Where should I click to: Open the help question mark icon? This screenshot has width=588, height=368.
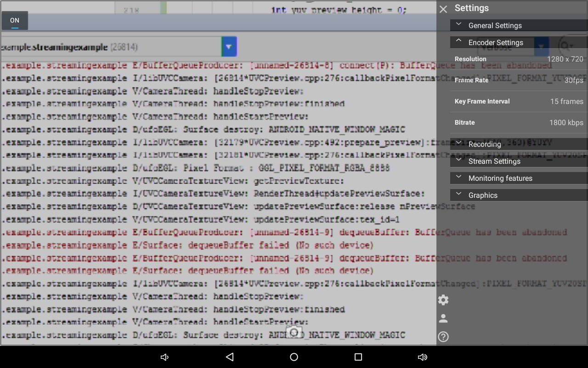tap(443, 337)
